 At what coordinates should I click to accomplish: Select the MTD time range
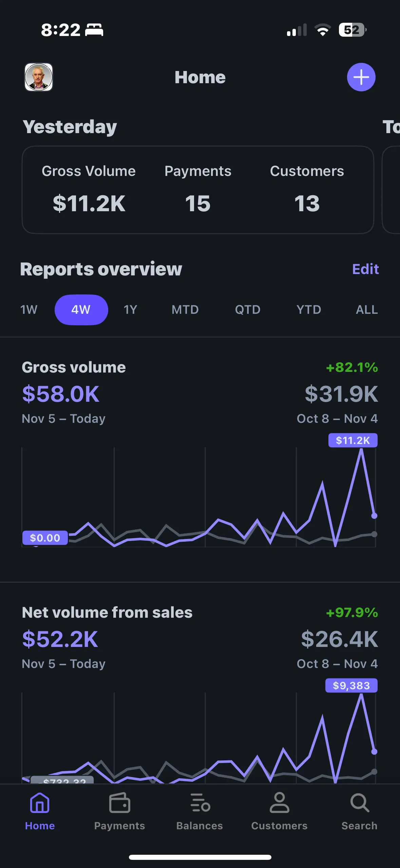(x=185, y=310)
